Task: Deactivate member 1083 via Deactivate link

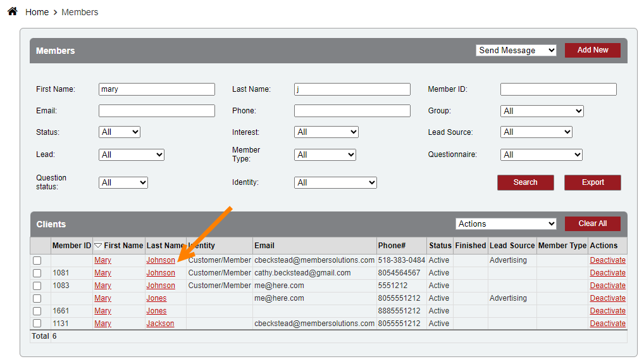Action: [x=607, y=286]
